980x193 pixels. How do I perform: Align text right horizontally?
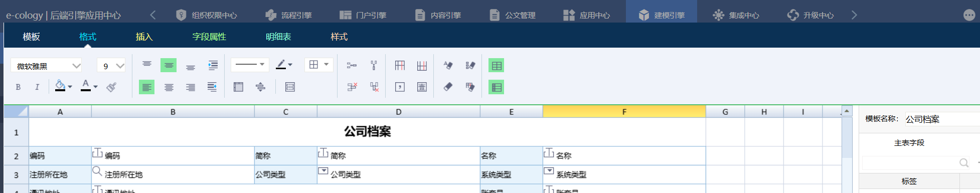pyautogui.click(x=191, y=87)
